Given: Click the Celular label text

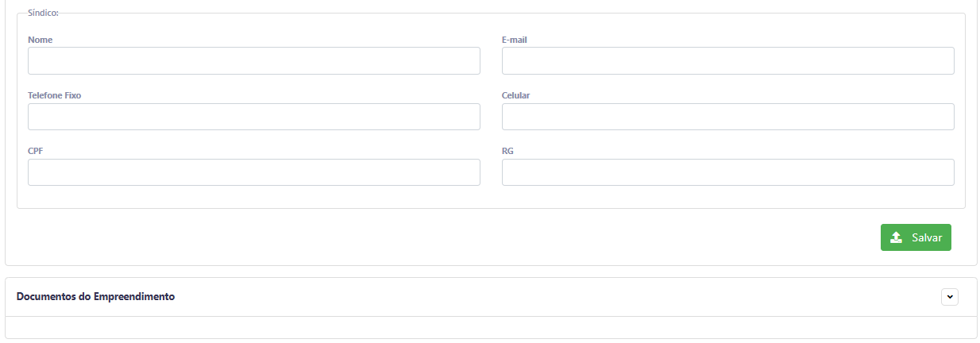Looking at the screenshot, I should click(515, 95).
